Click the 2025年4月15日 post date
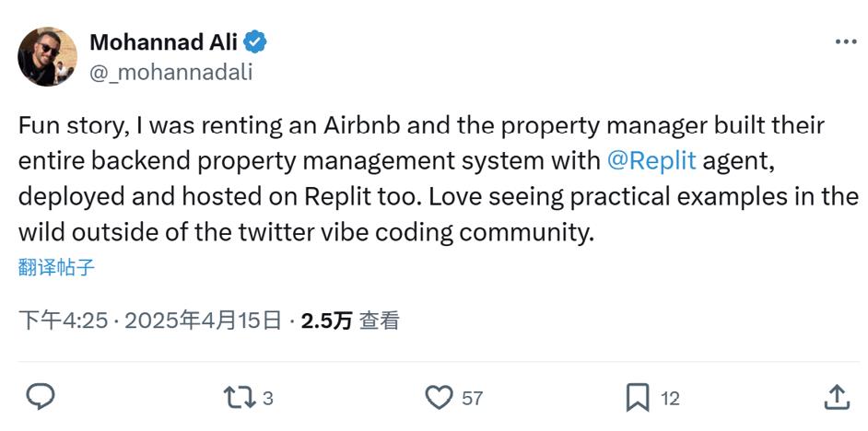The height and width of the screenshot is (431, 868). click(203, 320)
